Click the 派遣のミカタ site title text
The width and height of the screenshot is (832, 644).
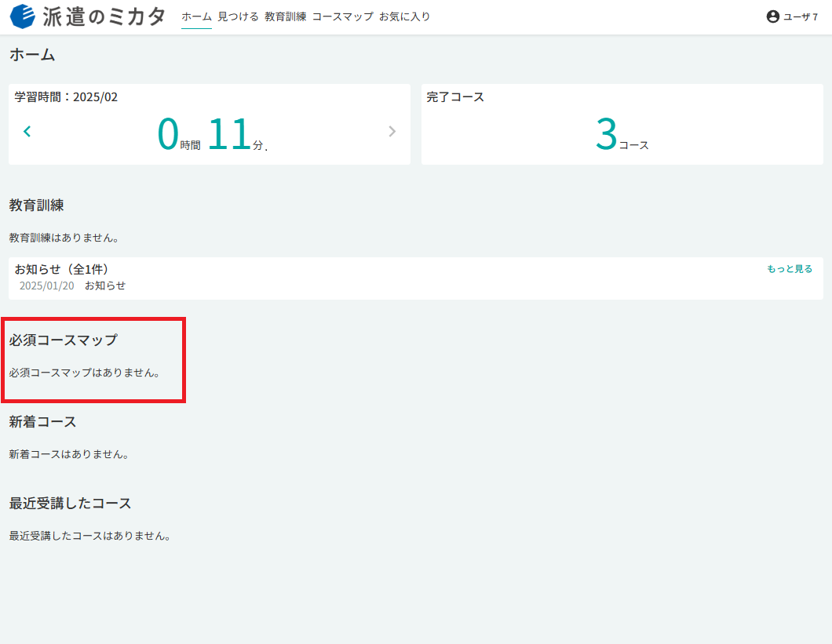point(104,16)
